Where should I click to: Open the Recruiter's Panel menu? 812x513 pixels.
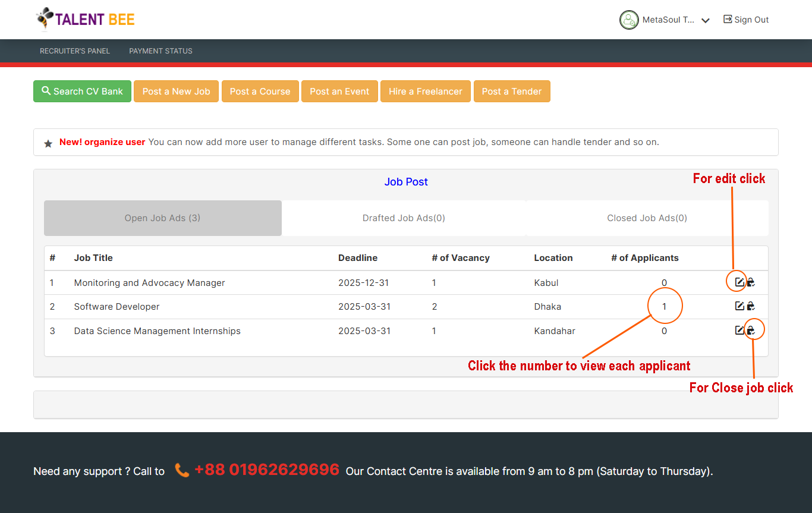(75, 51)
